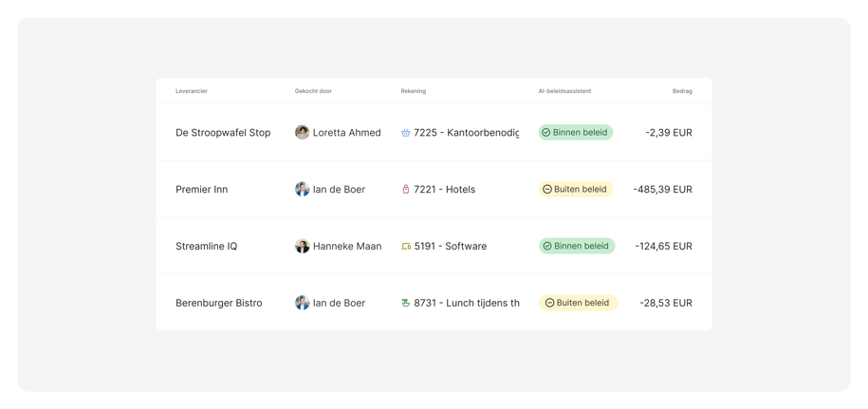Click account 7225 - Kantoorbenodig
The width and height of the screenshot is (868, 409).
coord(467,133)
